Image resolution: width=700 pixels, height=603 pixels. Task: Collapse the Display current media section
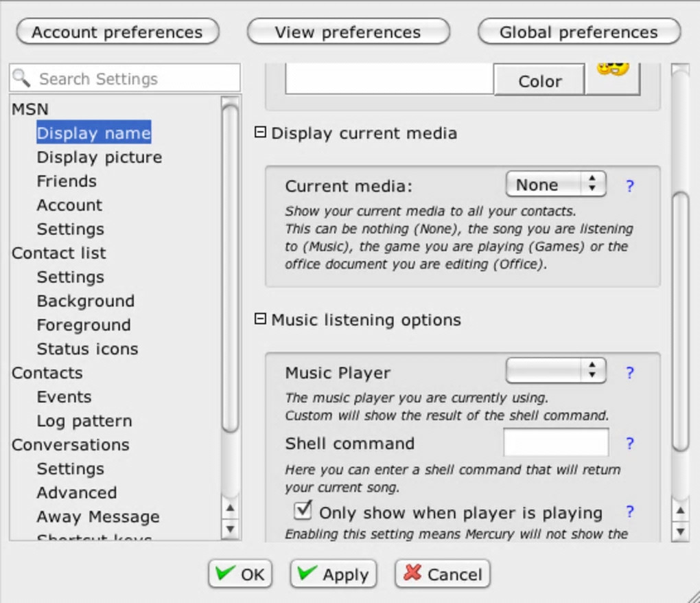click(x=260, y=132)
